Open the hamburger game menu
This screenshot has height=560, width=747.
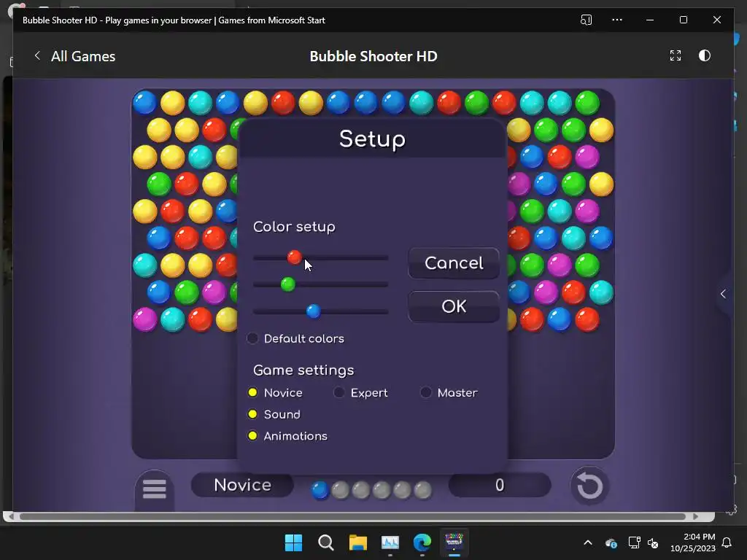click(x=155, y=488)
